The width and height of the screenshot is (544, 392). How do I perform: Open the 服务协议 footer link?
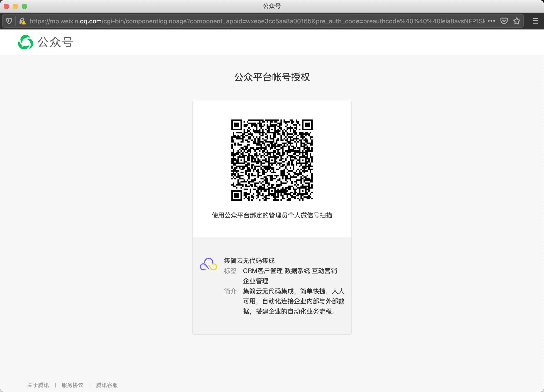pyautogui.click(x=73, y=385)
